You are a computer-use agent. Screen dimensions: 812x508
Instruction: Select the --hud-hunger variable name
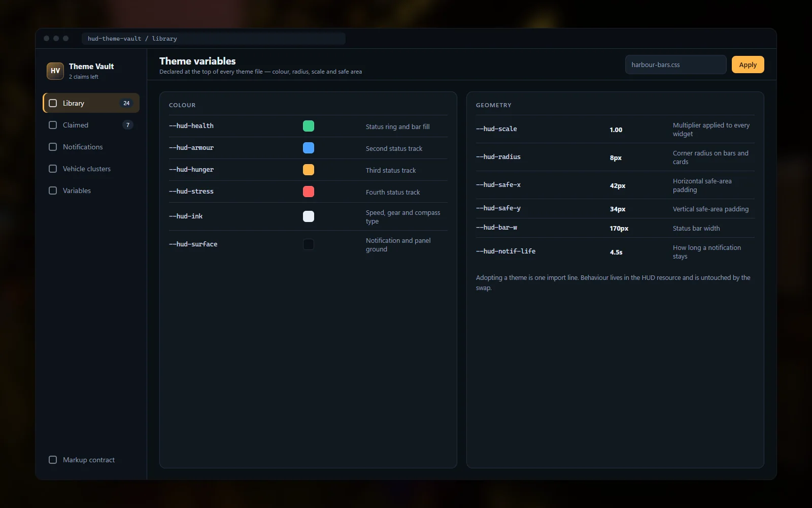[x=191, y=170]
